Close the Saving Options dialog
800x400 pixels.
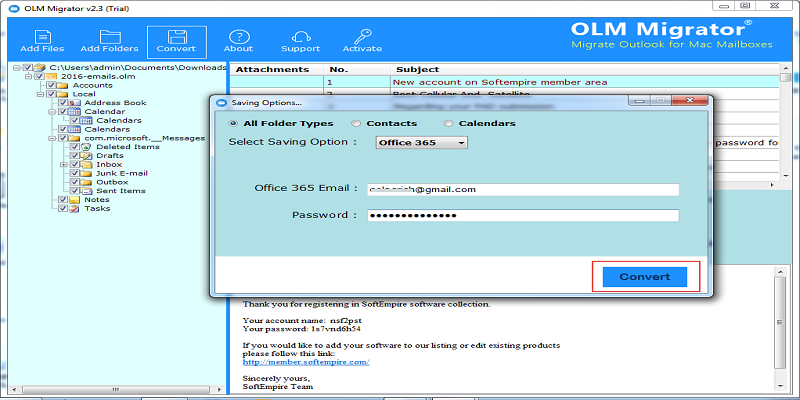tap(689, 101)
